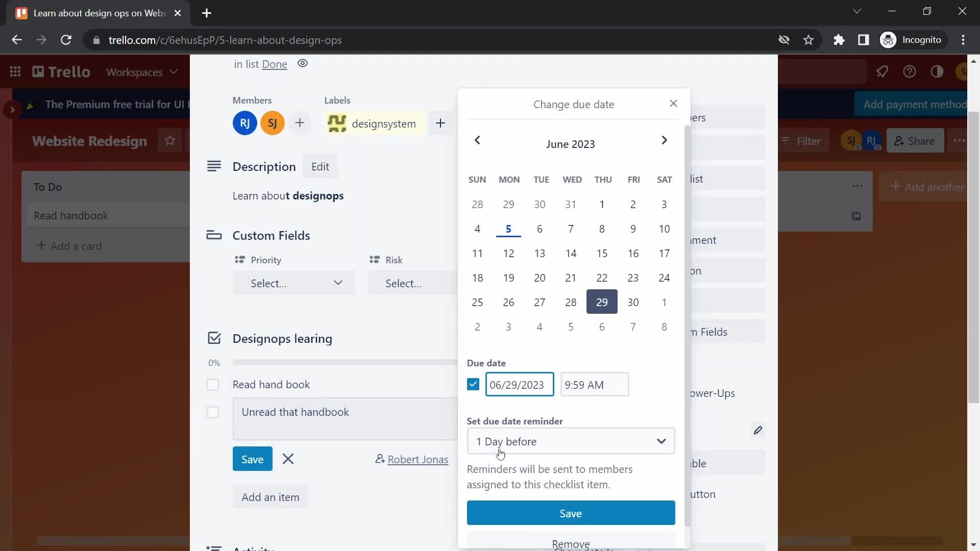Expand the due date reminder dropdown

pos(571,441)
